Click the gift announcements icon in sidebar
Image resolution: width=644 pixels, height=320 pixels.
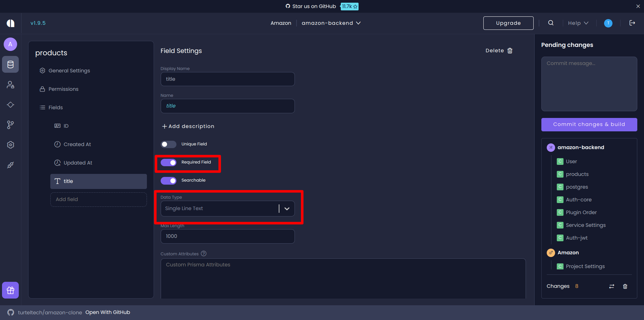(x=10, y=290)
